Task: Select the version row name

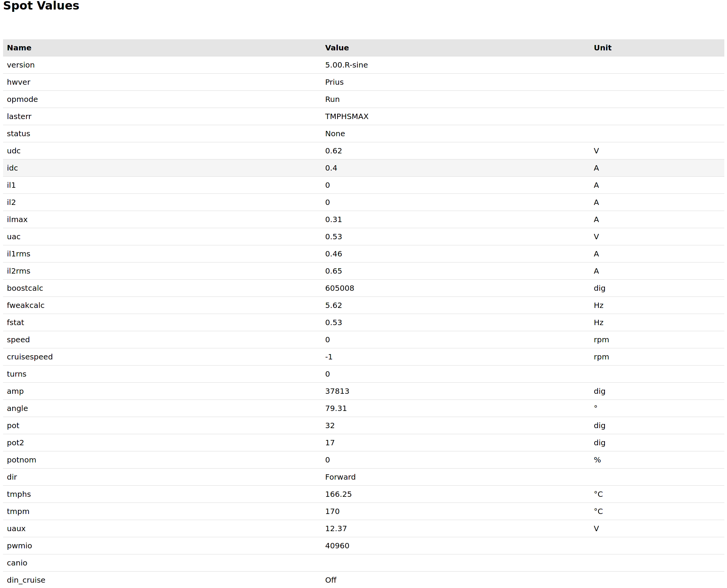Action: [21, 65]
